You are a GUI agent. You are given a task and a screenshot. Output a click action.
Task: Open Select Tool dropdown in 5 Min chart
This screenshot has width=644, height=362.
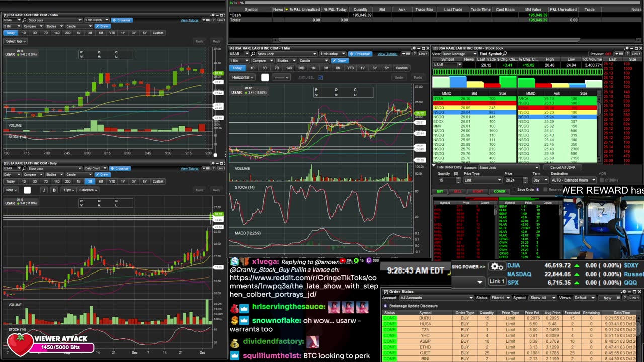(16, 41)
